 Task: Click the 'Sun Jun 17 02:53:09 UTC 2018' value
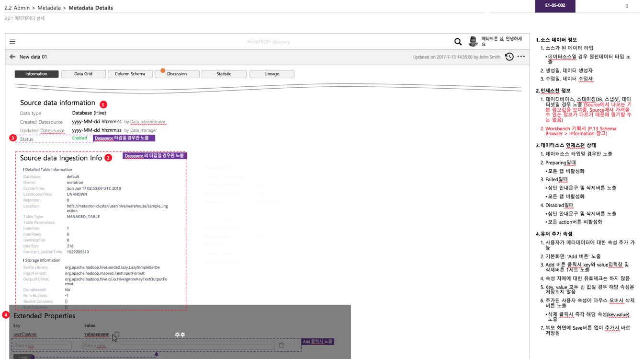tap(94, 188)
